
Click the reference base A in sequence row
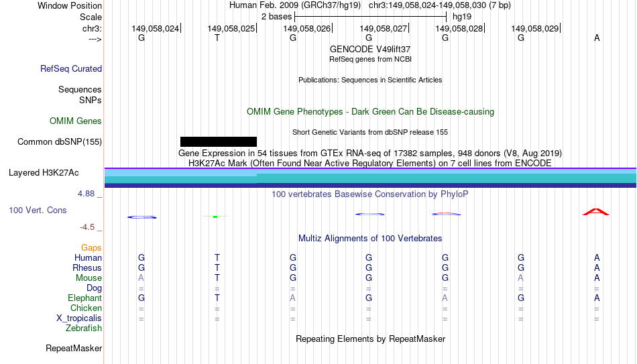(597, 38)
